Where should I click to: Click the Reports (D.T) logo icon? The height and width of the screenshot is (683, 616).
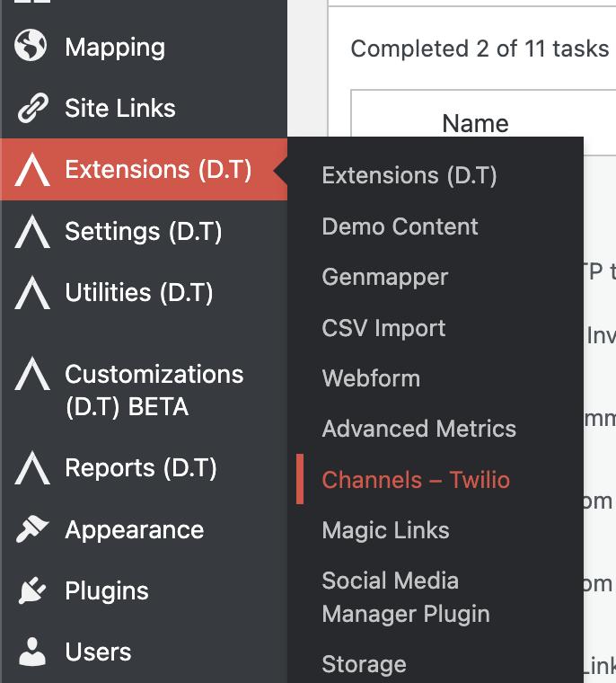tap(31, 468)
